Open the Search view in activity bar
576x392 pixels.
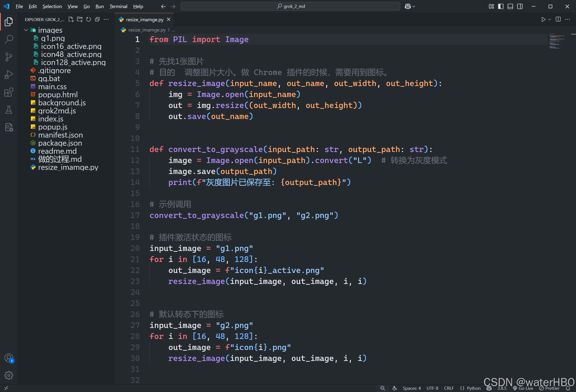tap(9, 39)
